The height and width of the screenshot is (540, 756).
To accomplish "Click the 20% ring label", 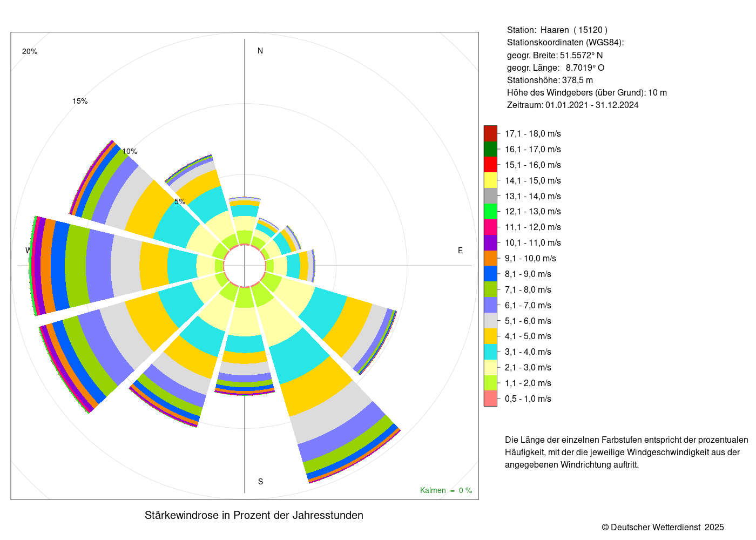I will [x=30, y=51].
